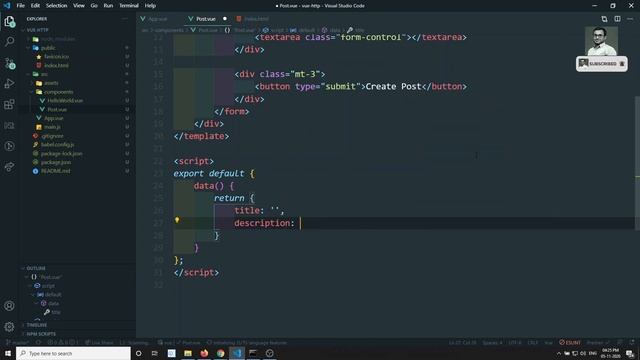Image resolution: width=640 pixels, height=360 pixels.
Task: Open the File menu
Action: 20,6
